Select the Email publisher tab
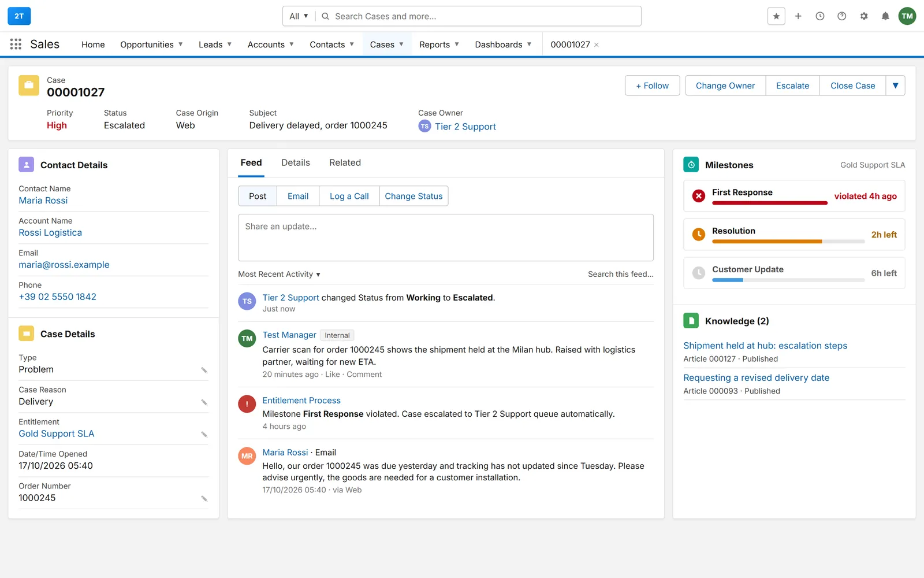 coord(298,196)
